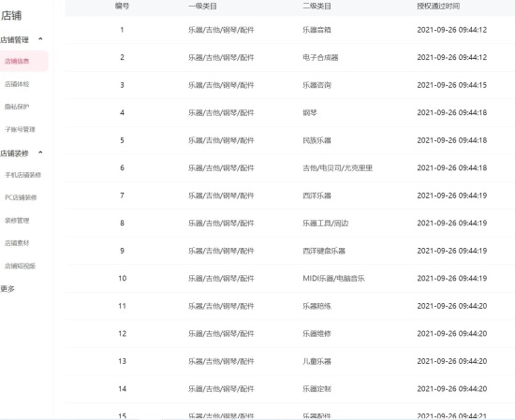Open 子账号管理 in sidebar

pos(20,129)
